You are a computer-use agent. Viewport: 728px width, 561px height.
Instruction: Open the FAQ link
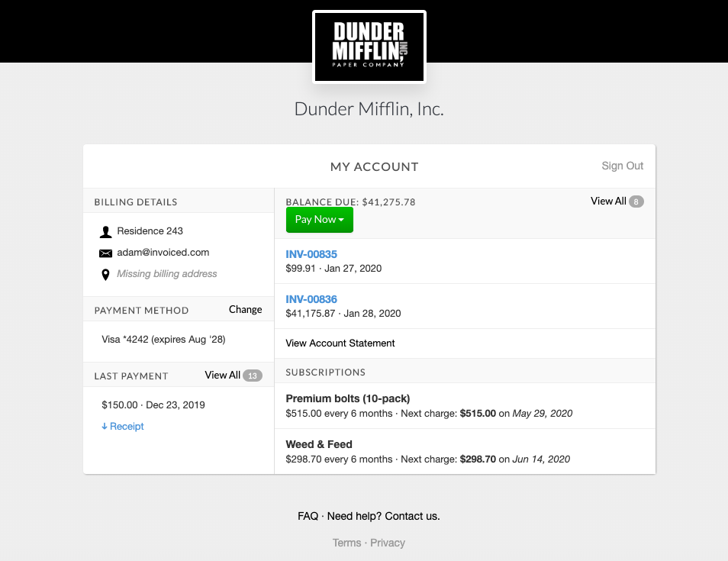(308, 517)
